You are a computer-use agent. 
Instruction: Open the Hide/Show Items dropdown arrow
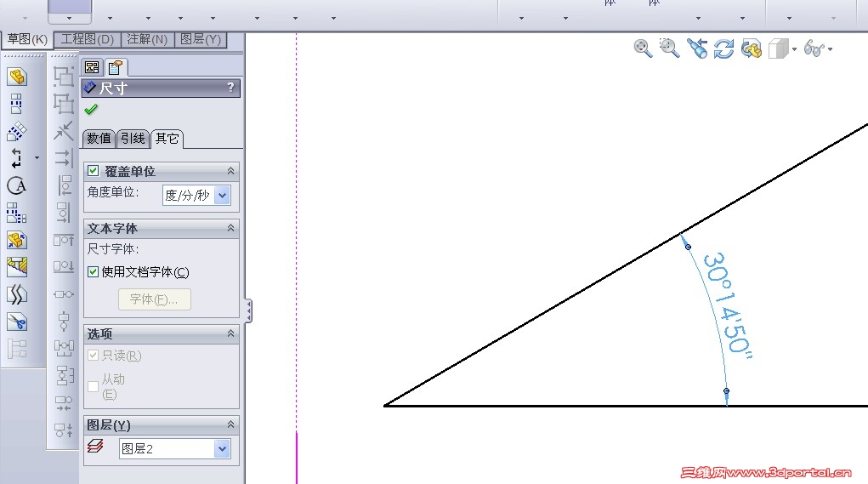click(x=830, y=49)
